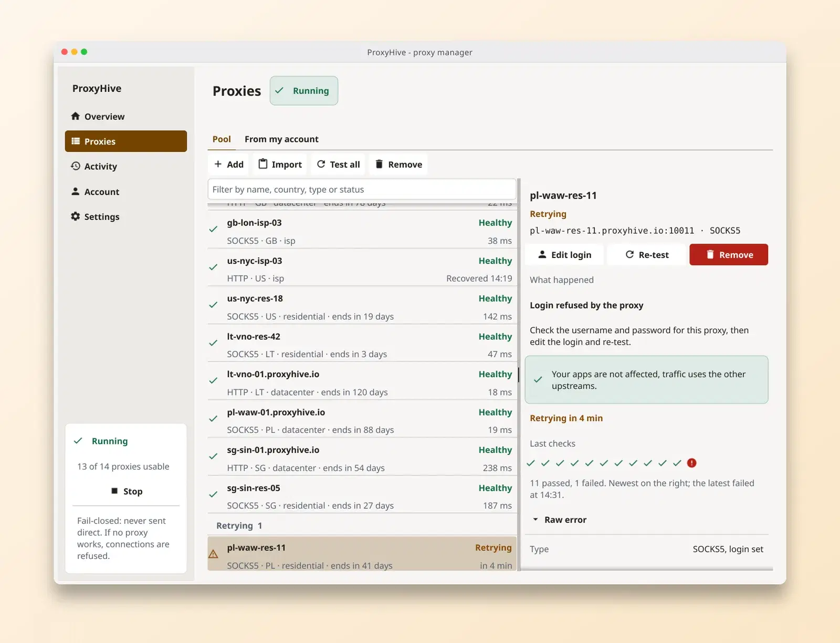Select the lt-vno-res-42 proxy row
The image size is (840, 643).
362,343
